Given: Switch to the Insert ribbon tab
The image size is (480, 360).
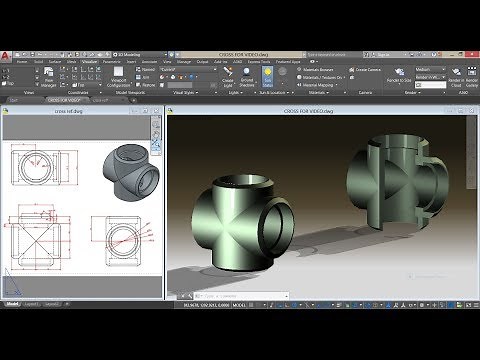Looking at the screenshot, I should (x=131, y=62).
